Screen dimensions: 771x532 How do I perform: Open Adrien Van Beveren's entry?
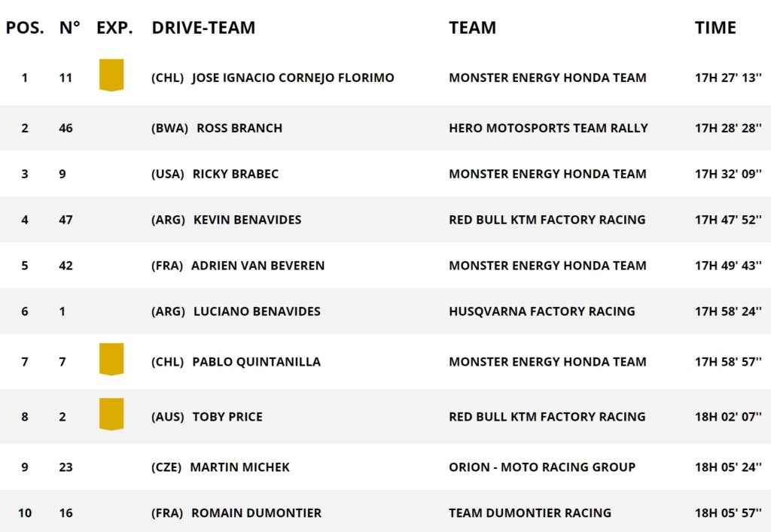point(258,266)
